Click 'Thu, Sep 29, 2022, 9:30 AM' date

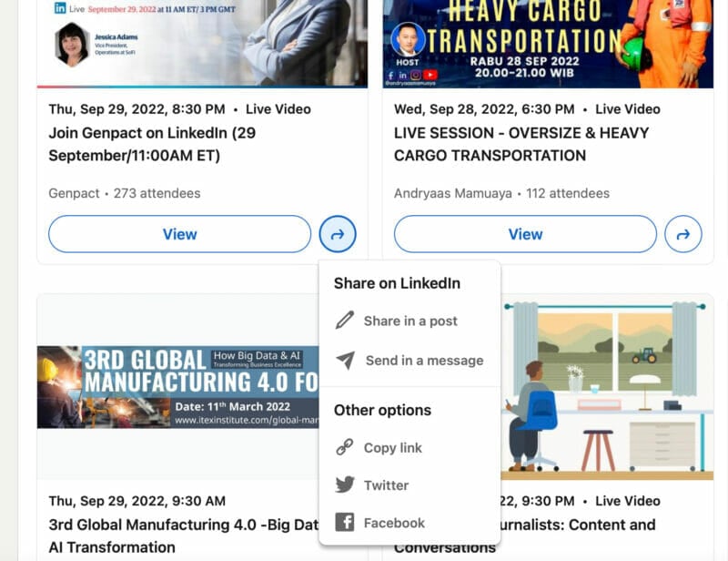(137, 501)
